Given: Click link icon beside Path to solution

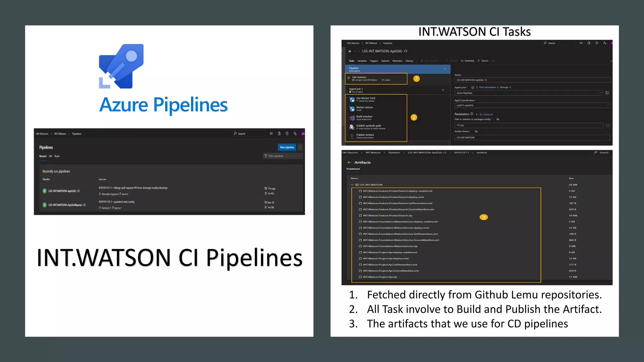Looking at the screenshot, I should click(498, 119).
